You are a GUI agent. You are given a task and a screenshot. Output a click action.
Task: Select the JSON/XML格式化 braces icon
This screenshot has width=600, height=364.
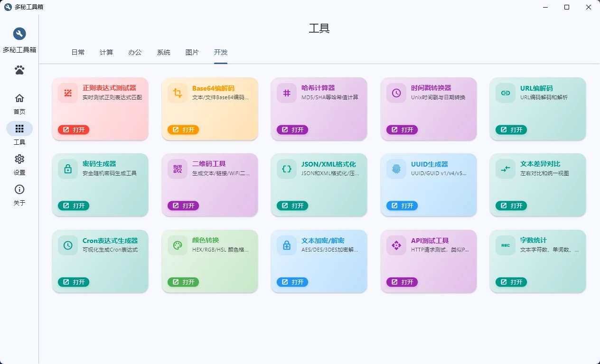tap(287, 169)
